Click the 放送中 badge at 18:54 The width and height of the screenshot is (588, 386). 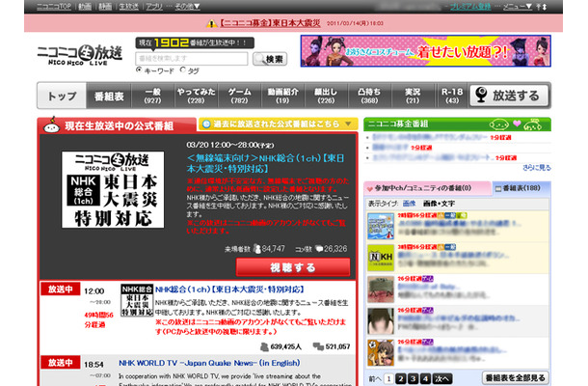60,363
